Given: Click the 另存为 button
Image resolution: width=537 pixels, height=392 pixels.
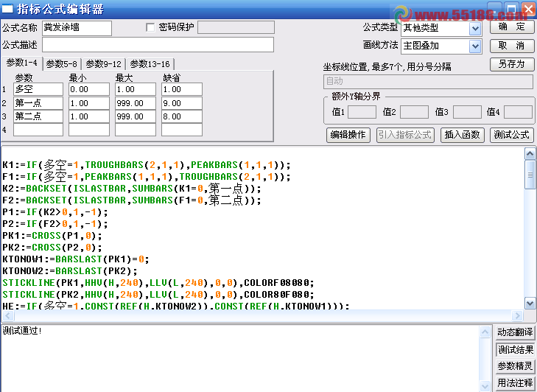Looking at the screenshot, I should 512,64.
